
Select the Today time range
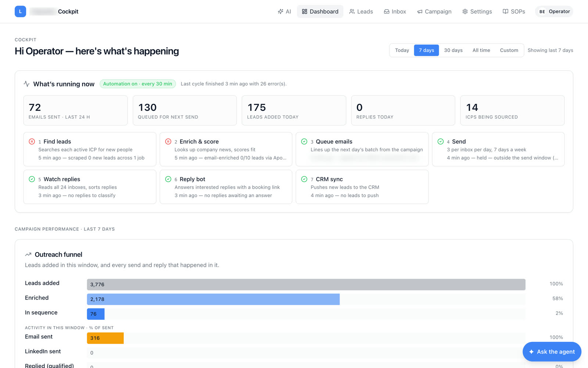(402, 50)
